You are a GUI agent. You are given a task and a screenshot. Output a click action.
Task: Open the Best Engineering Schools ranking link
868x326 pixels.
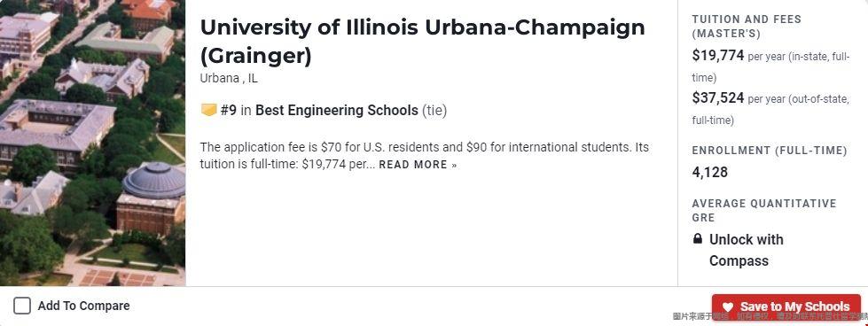[x=337, y=110]
